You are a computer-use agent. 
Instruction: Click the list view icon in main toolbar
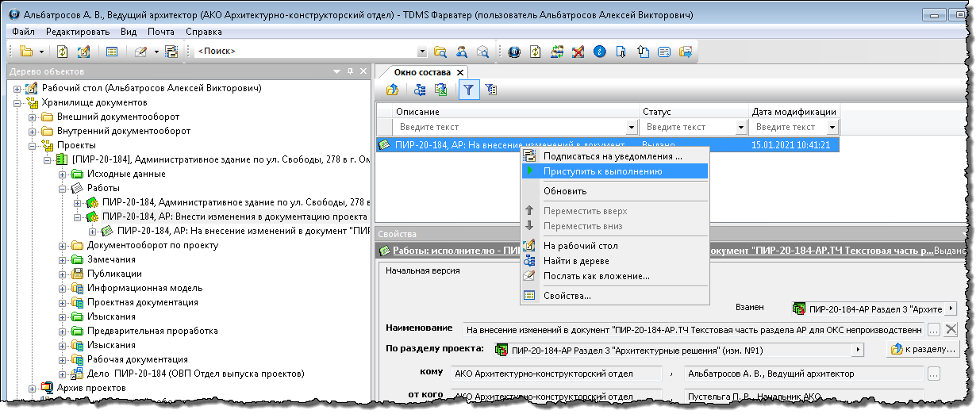(112, 52)
